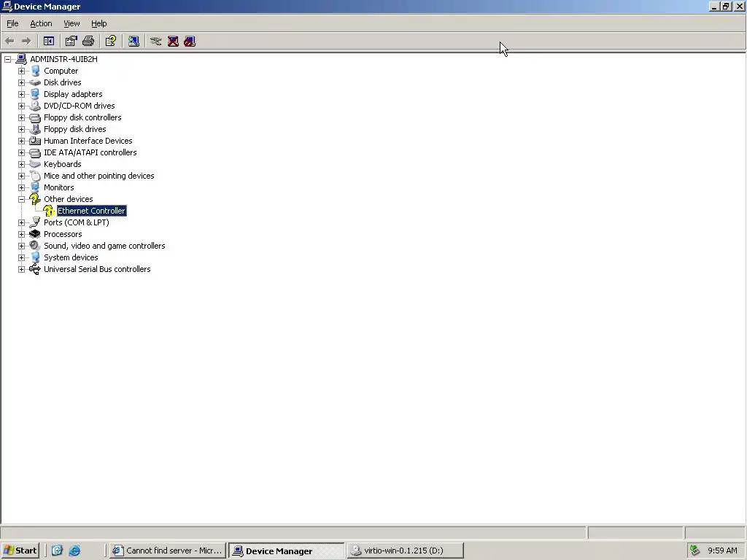Launch Internet Explorer from quick launch
This screenshot has height=560, width=747.
tap(74, 551)
